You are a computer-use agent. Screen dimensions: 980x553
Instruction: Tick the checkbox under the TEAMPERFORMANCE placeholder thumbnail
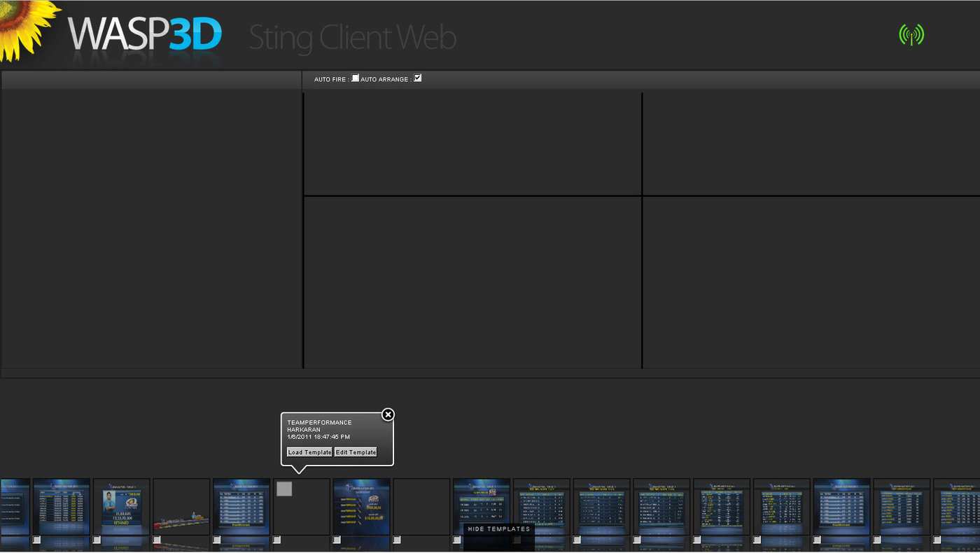[x=277, y=540]
